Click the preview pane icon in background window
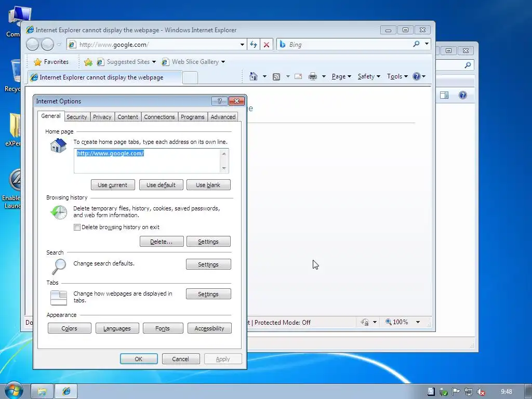The image size is (532, 399). (444, 95)
